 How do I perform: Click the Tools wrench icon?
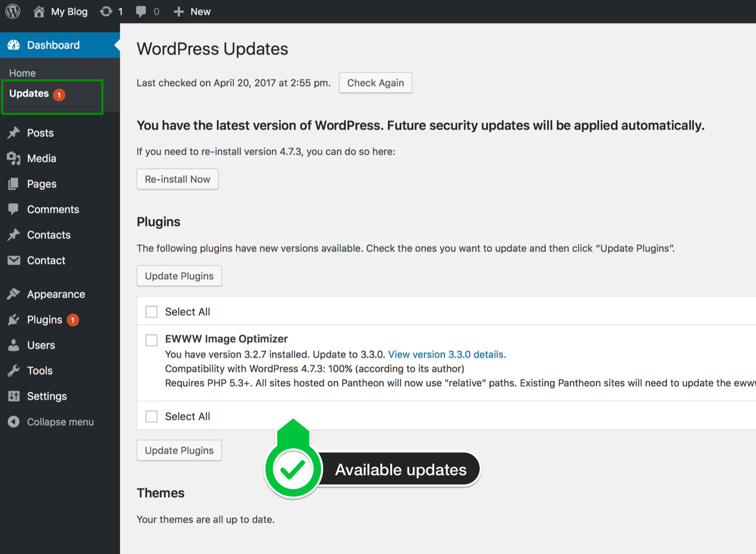(14, 371)
